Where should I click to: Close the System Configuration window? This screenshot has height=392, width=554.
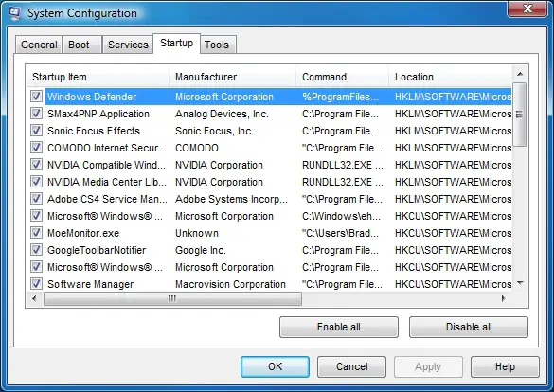tap(527, 9)
